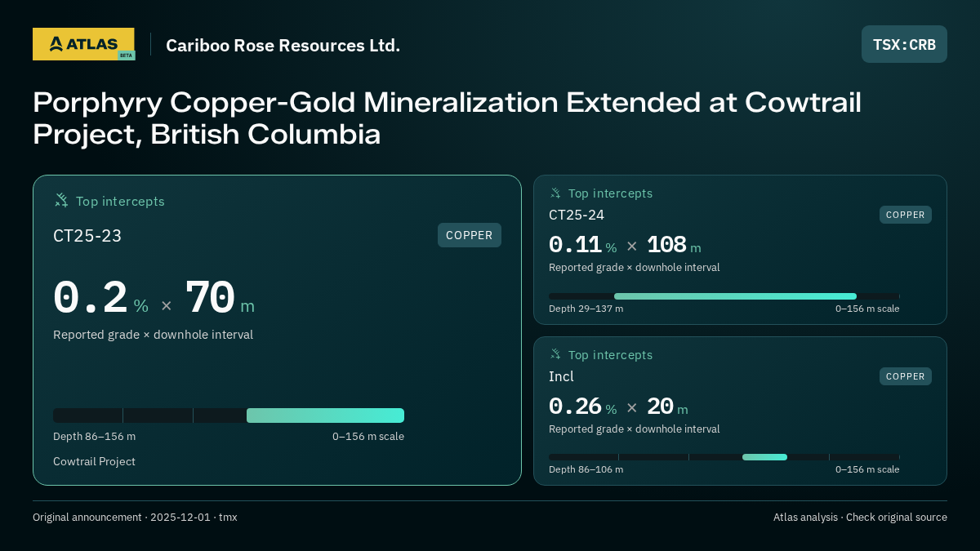Click Top intercepts label in CT25-23 card
The width and height of the screenshot is (980, 551).
[x=120, y=201]
